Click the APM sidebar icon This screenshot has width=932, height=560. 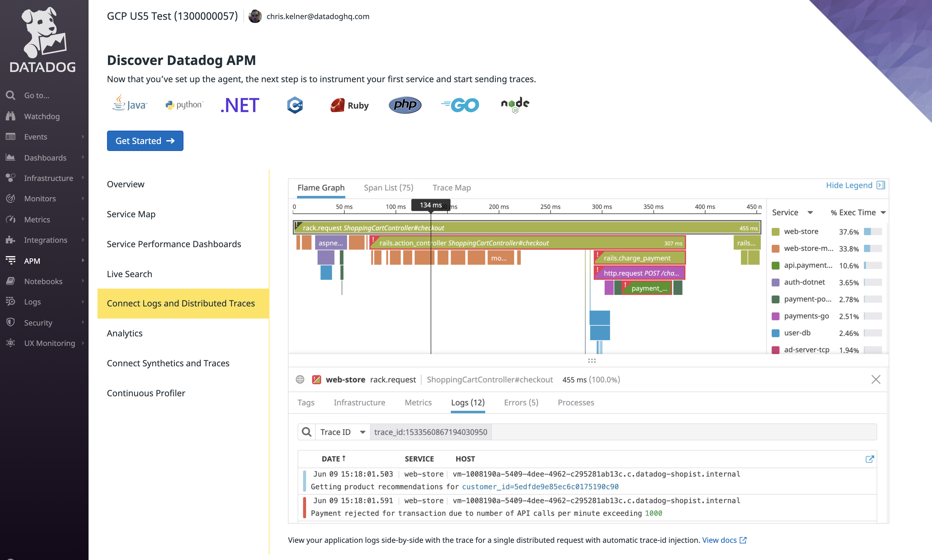[x=11, y=260]
